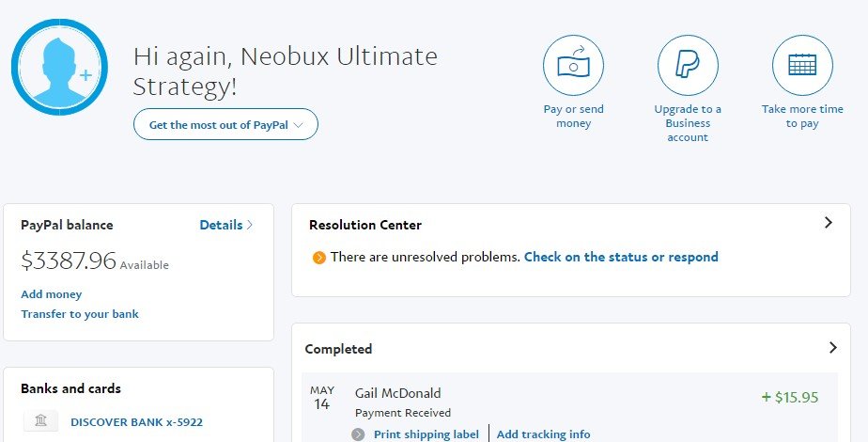Click the Upgrade to Business account icon

[x=688, y=66]
